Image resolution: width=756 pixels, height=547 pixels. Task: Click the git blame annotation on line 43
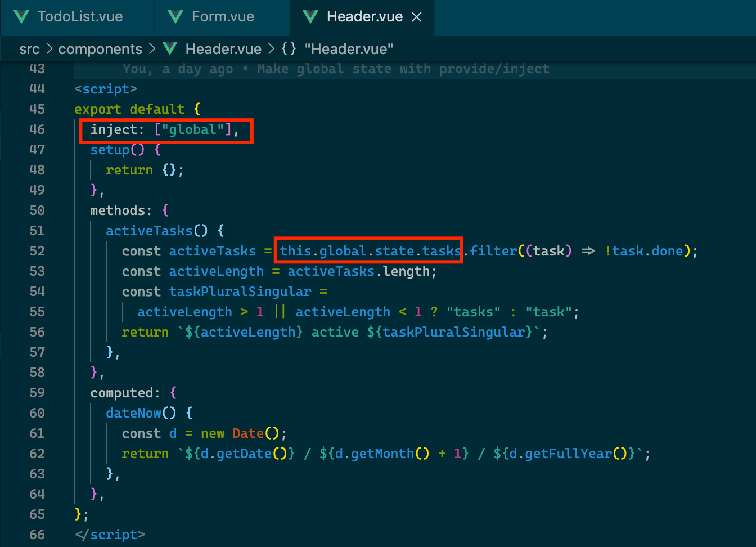pos(336,69)
